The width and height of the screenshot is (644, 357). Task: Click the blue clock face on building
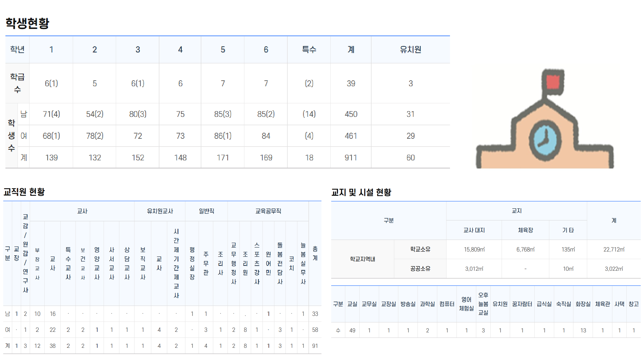pos(545,140)
